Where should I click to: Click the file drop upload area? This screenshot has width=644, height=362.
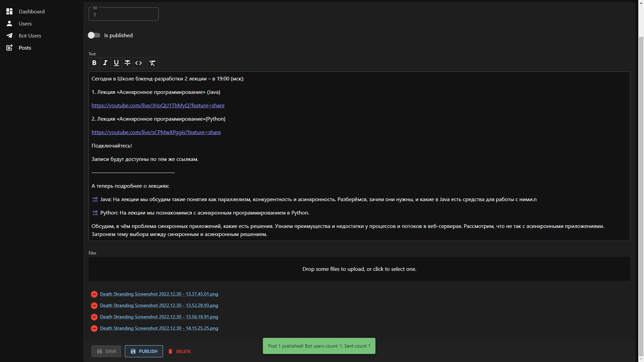(359, 269)
